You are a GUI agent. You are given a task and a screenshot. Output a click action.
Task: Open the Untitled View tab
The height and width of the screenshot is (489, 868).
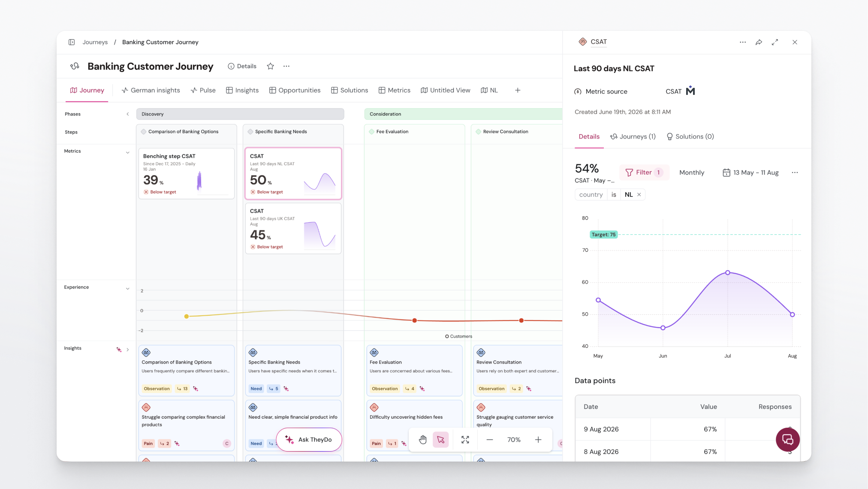(445, 90)
